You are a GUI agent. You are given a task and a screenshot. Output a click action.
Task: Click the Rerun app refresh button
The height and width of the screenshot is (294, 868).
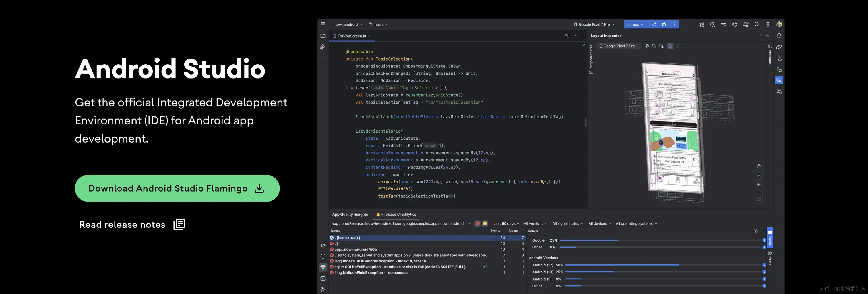(654, 24)
